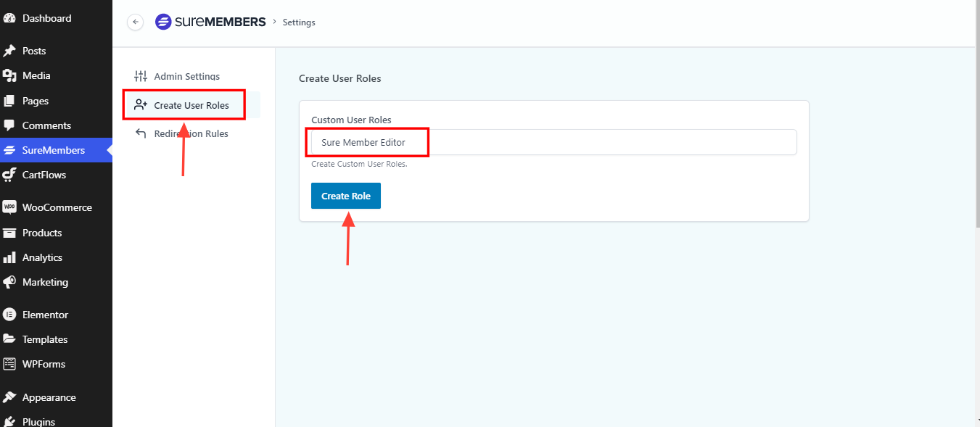Click the Redirection Rules arrow icon
Viewport: 980px width, 427px height.
pos(141,133)
